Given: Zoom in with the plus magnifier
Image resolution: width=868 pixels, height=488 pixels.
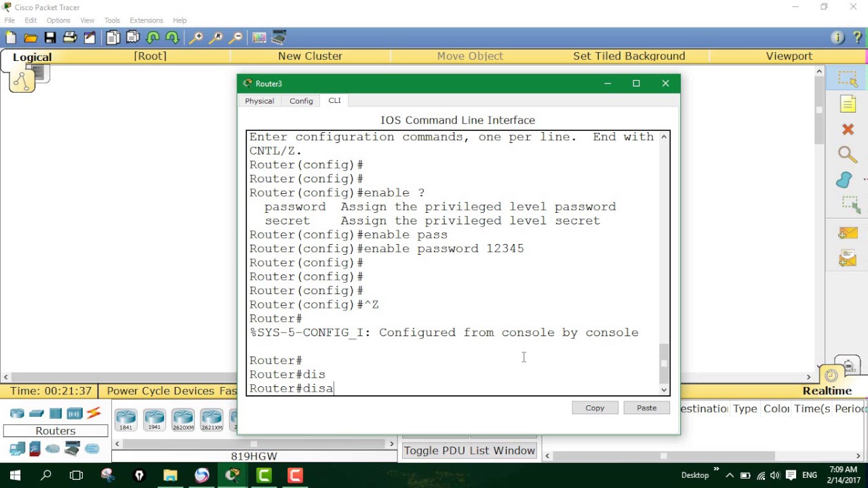Looking at the screenshot, I should tap(196, 38).
